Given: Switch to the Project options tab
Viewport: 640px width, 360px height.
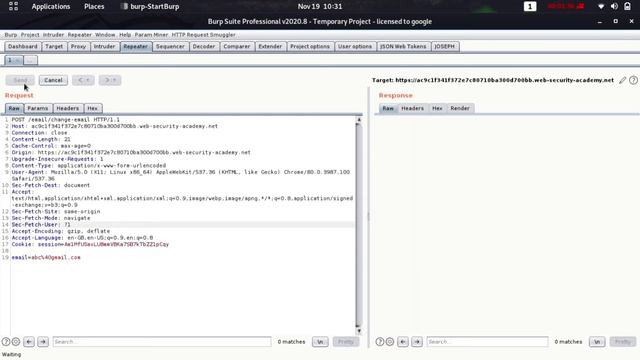Looking at the screenshot, I should click(x=310, y=47).
